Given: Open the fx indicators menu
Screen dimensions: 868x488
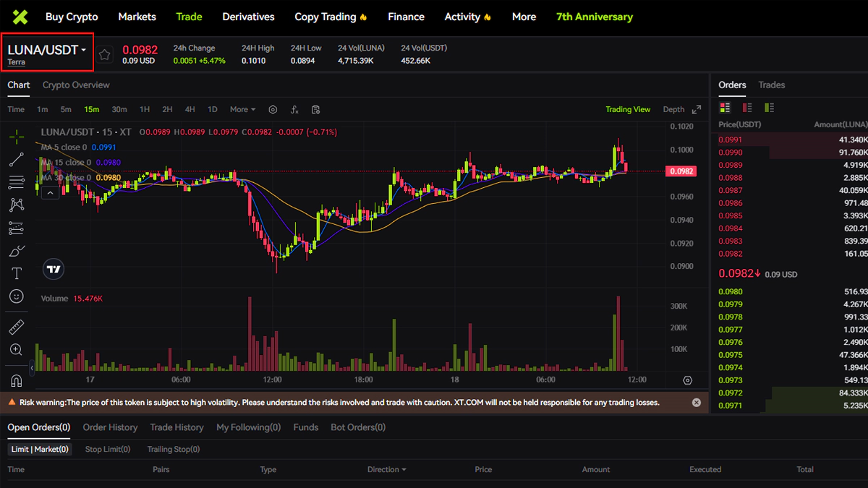Looking at the screenshot, I should coord(294,110).
